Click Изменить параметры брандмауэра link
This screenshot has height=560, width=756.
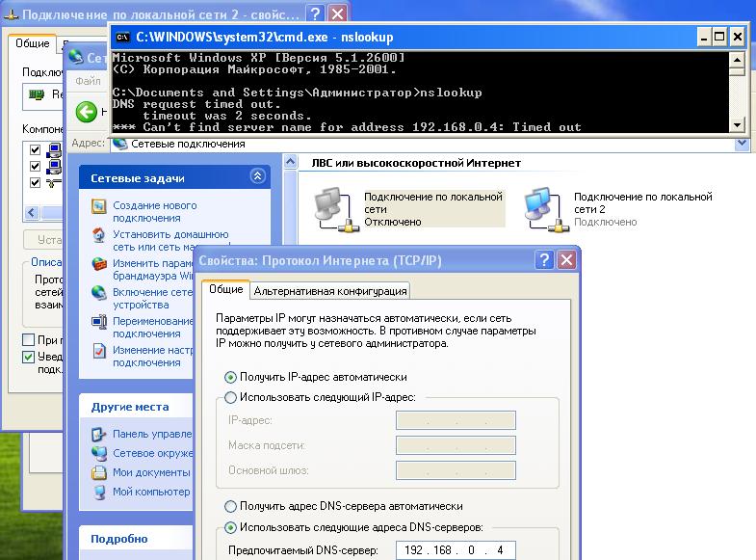152,270
